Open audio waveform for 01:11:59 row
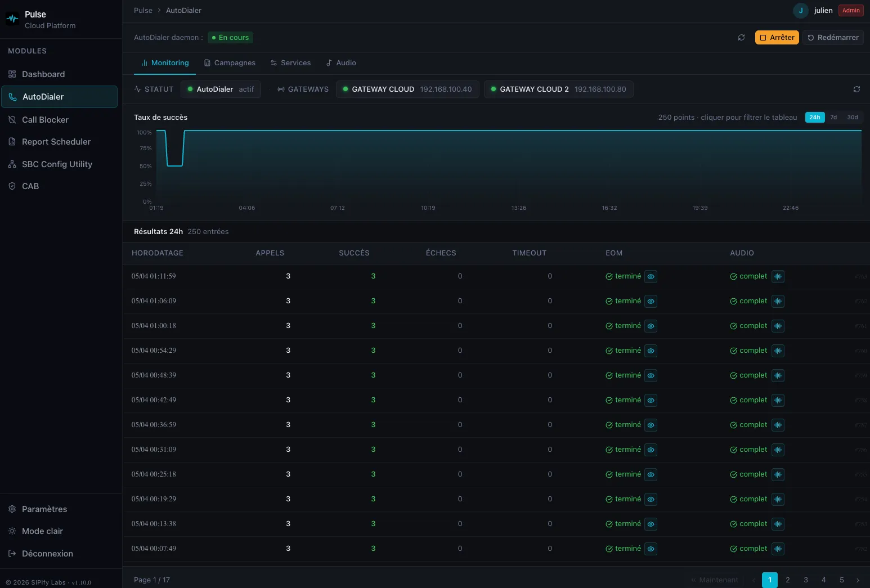The width and height of the screenshot is (870, 588). 778,277
